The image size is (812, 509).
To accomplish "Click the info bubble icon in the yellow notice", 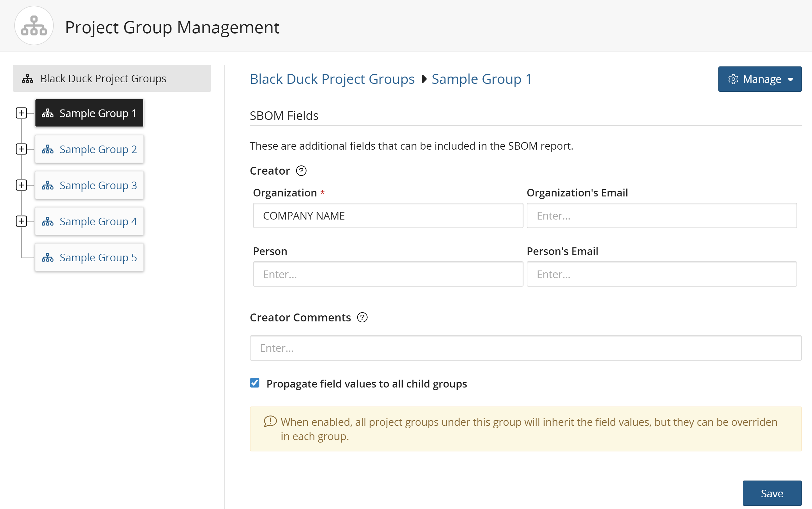I will point(270,421).
